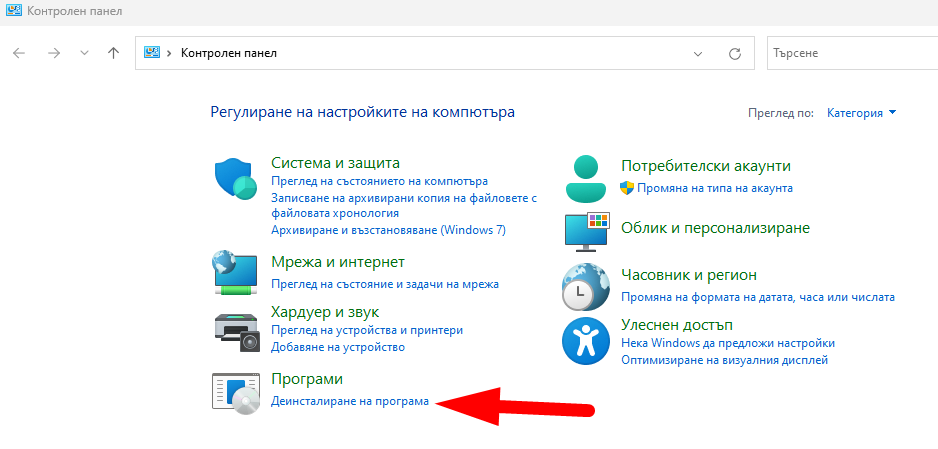Open the Облик и персонализиране heading

[x=715, y=228]
